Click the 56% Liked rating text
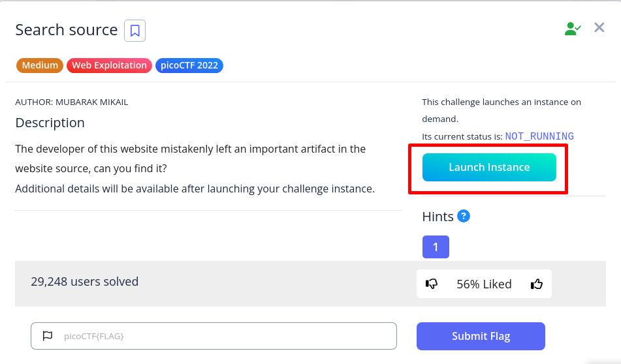 484,284
